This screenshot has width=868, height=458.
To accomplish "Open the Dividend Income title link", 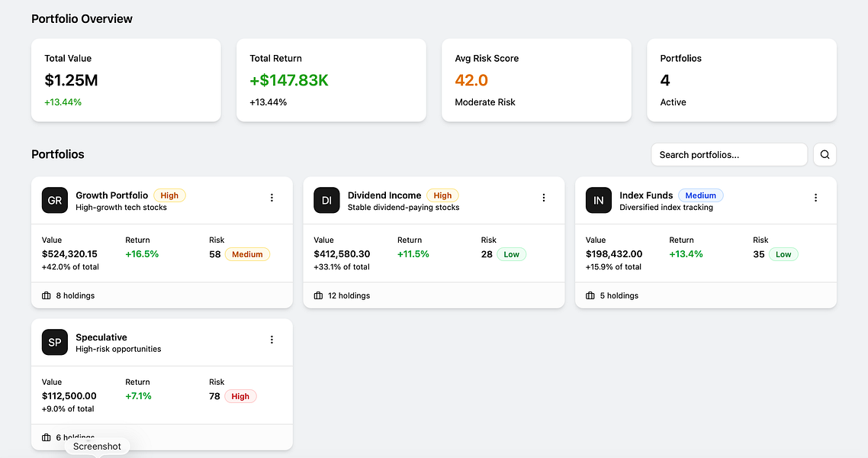I will (x=384, y=195).
